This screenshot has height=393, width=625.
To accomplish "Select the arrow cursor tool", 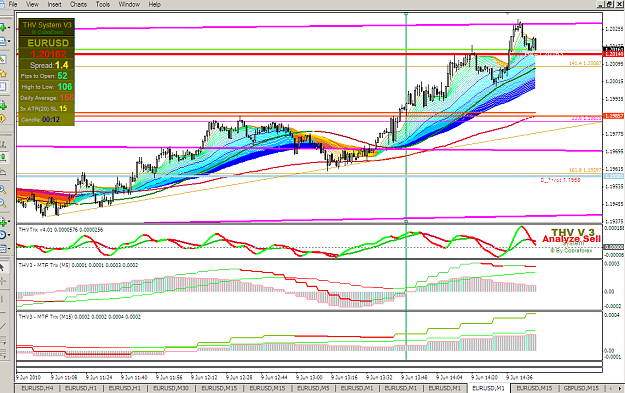I will coord(2,267).
